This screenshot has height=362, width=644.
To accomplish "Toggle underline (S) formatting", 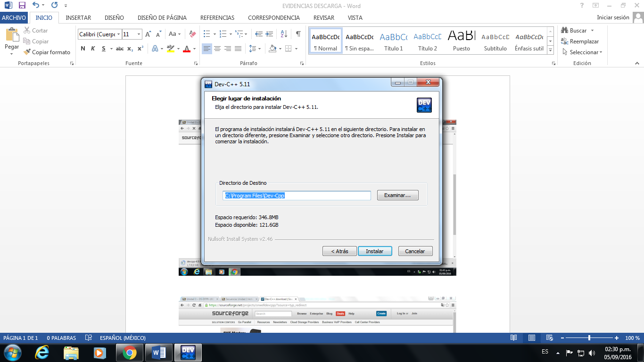I will 104,49.
